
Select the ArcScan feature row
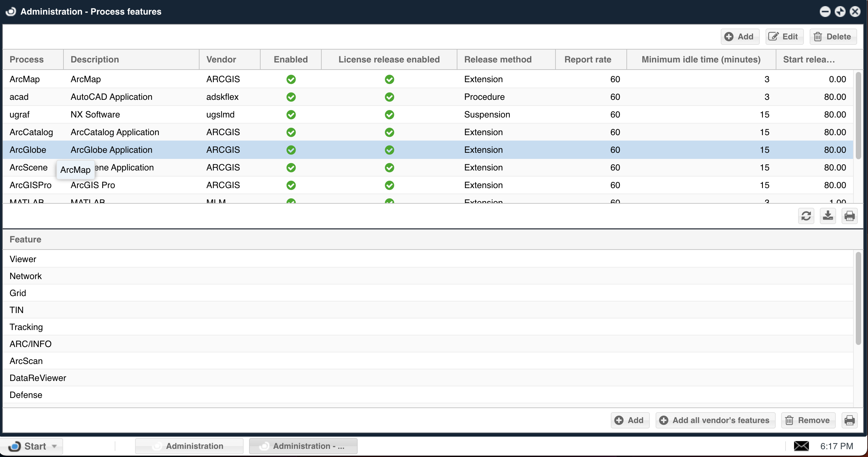[x=26, y=361]
